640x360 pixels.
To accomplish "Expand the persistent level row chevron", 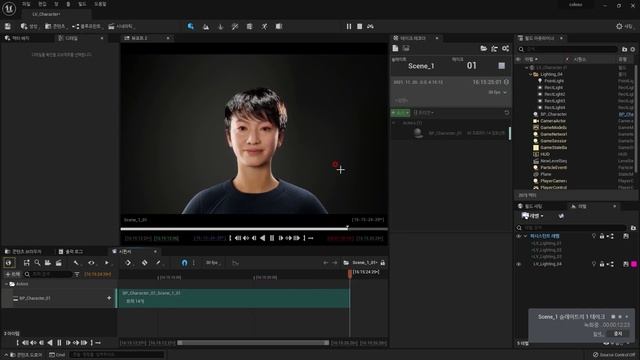I will pos(525,236).
